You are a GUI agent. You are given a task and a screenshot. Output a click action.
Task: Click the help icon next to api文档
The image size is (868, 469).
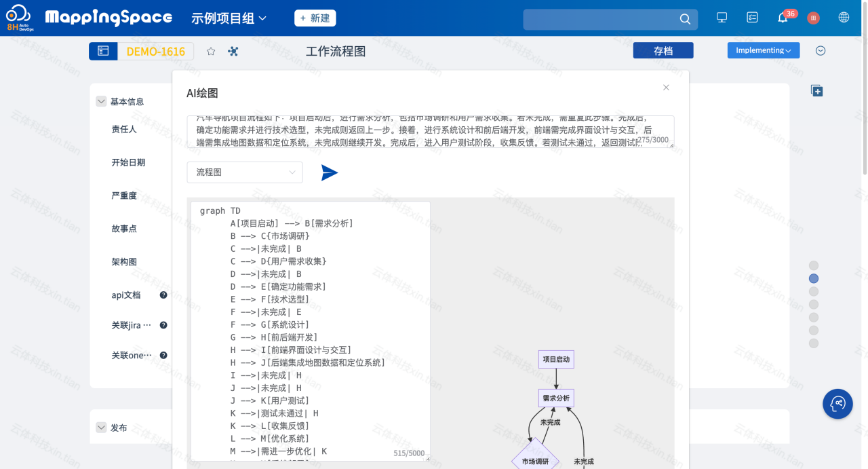coord(163,295)
